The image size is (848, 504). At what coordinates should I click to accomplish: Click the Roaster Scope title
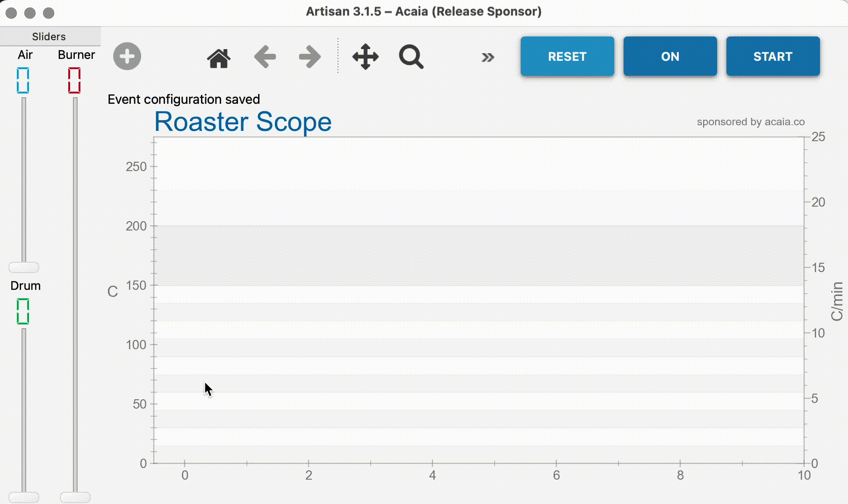point(243,122)
